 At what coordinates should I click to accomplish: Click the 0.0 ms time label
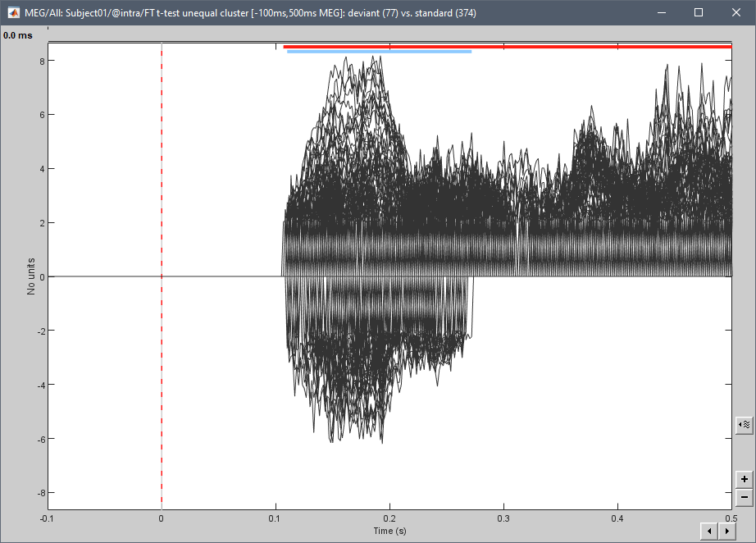(18, 36)
